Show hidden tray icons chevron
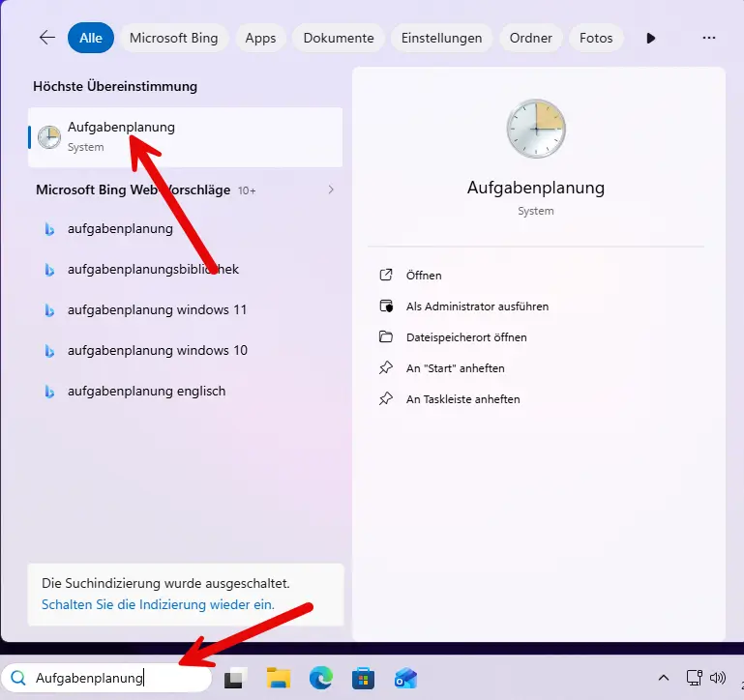This screenshot has width=744, height=700. (664, 678)
